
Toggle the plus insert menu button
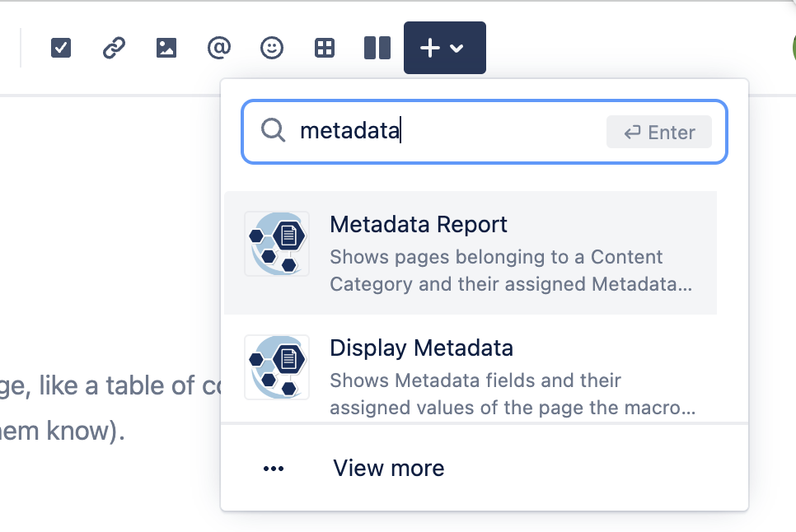pyautogui.click(x=431, y=49)
